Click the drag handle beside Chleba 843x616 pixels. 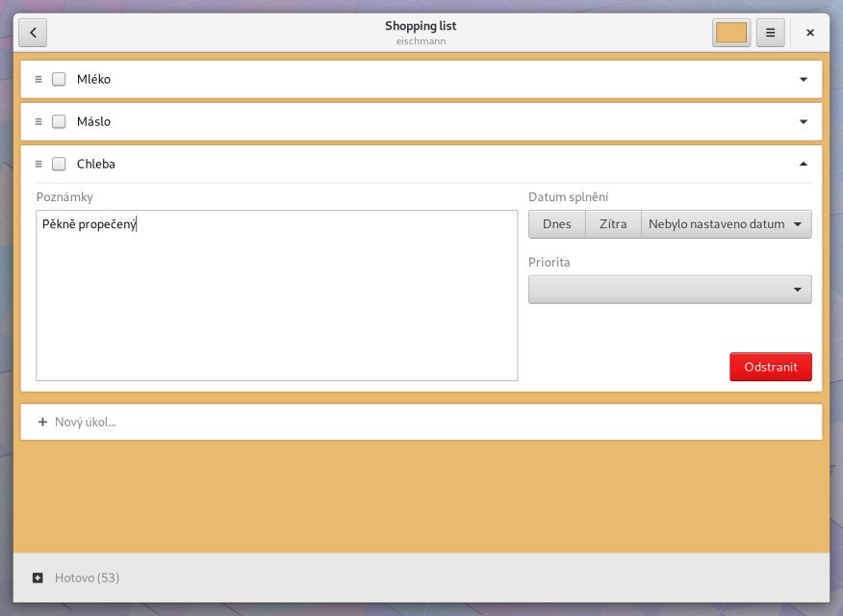[x=38, y=164]
